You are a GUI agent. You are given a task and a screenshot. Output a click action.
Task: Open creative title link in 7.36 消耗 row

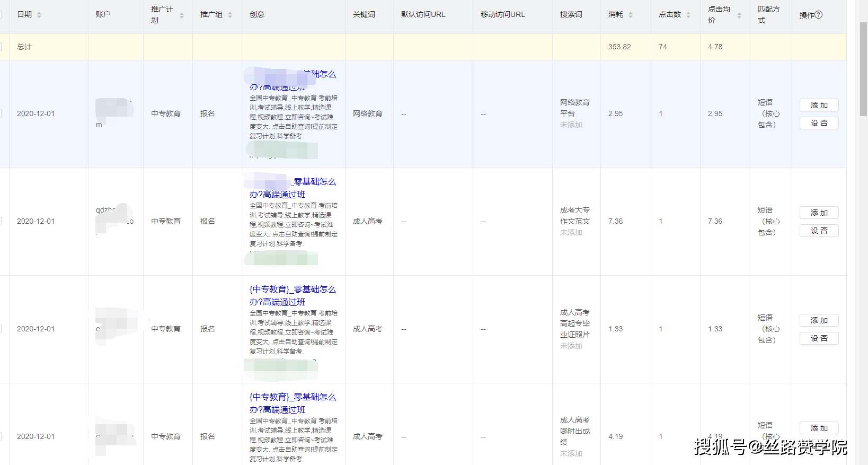[x=293, y=188]
